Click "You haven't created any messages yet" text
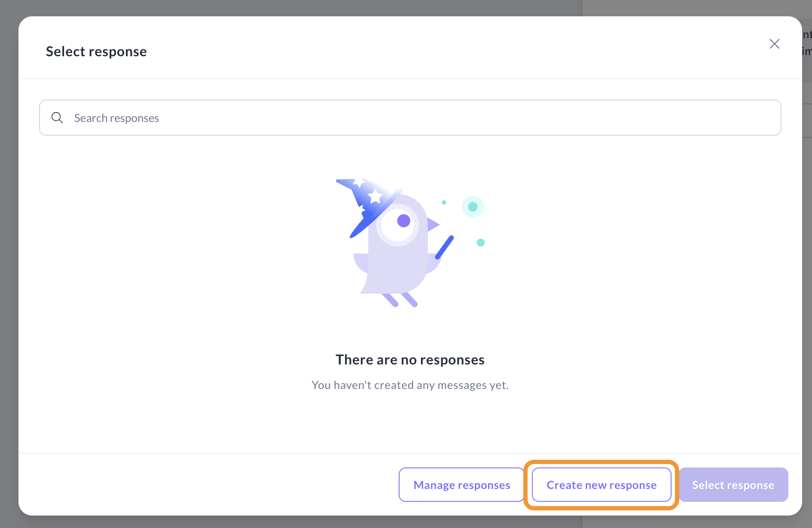 click(x=410, y=385)
